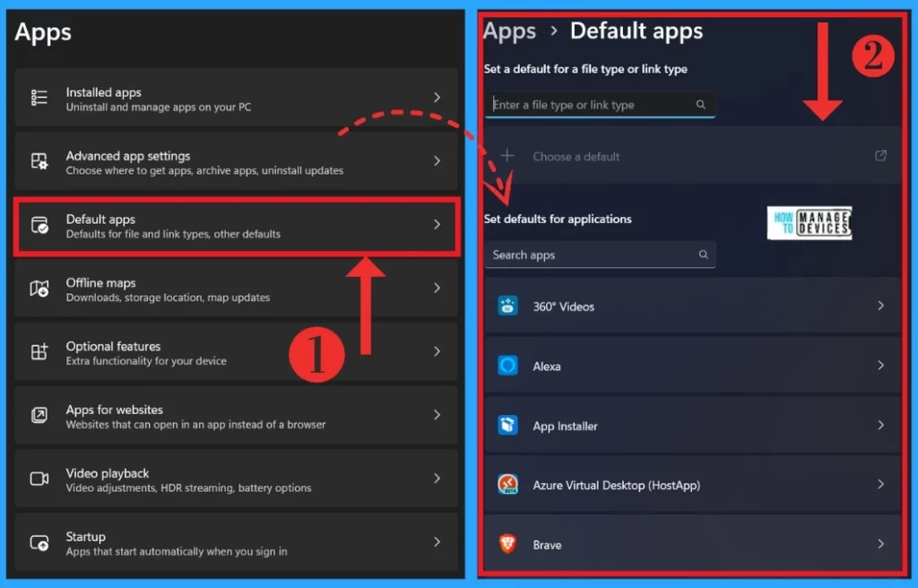918x588 pixels.
Task: Select the Choose a default row
Action: (692, 156)
